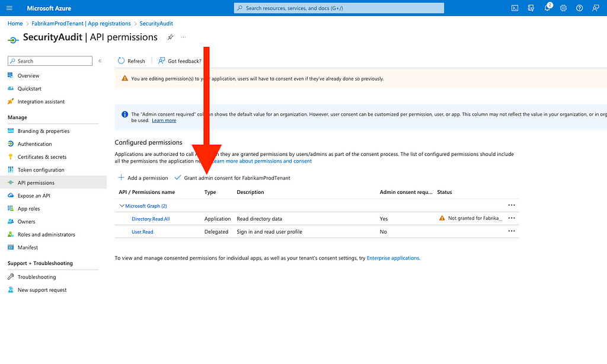Collapse the Microsoft Graph permissions group
This screenshot has width=607, height=364.
click(122, 206)
